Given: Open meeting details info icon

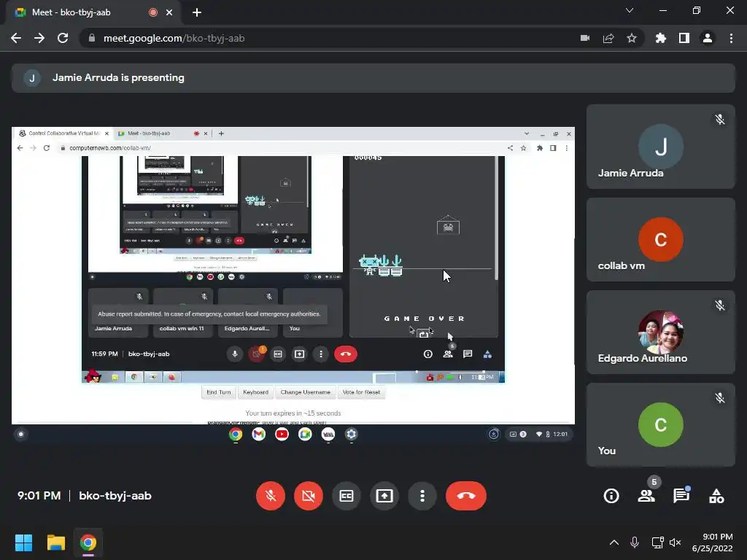Looking at the screenshot, I should [611, 496].
